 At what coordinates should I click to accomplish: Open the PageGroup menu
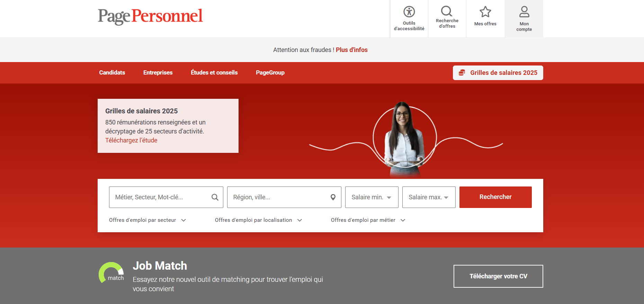coord(270,73)
